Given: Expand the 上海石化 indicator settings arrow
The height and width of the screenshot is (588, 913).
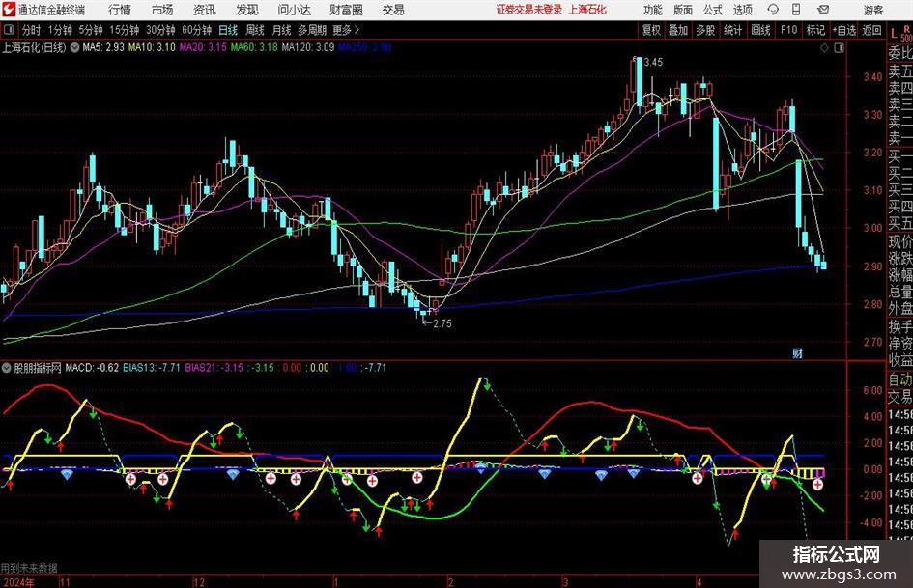Looking at the screenshot, I should pyautogui.click(x=75, y=47).
